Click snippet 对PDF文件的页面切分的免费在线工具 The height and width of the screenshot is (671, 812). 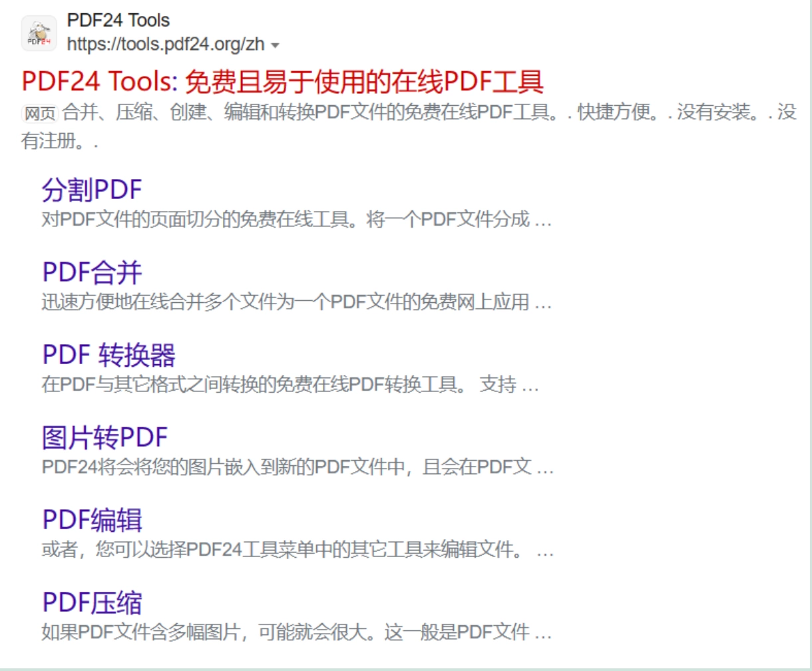coord(297,220)
